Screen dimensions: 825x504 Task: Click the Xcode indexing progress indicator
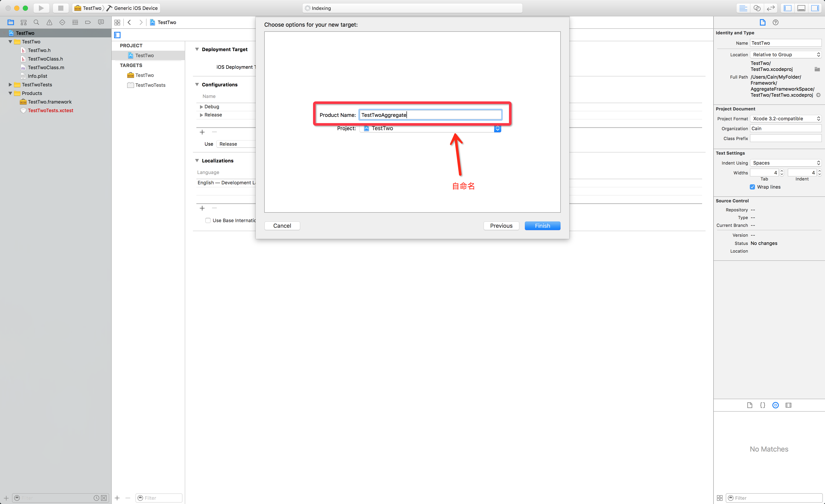[x=412, y=8]
